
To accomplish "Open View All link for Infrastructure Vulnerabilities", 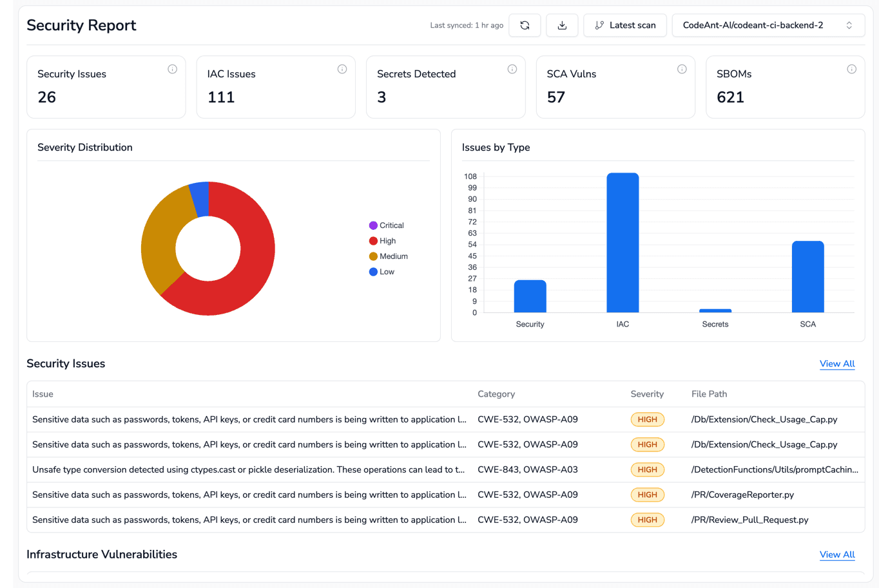I will [837, 555].
